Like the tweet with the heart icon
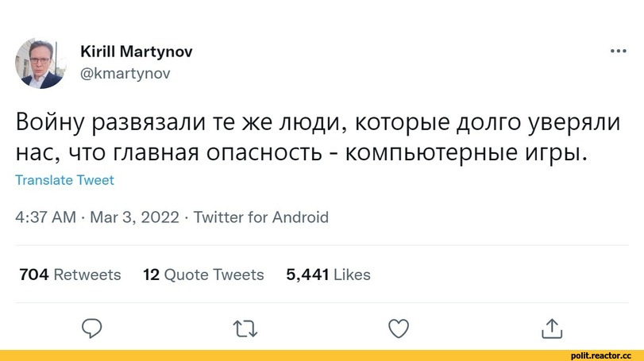Screen dimensions: 644x361 click(397, 327)
